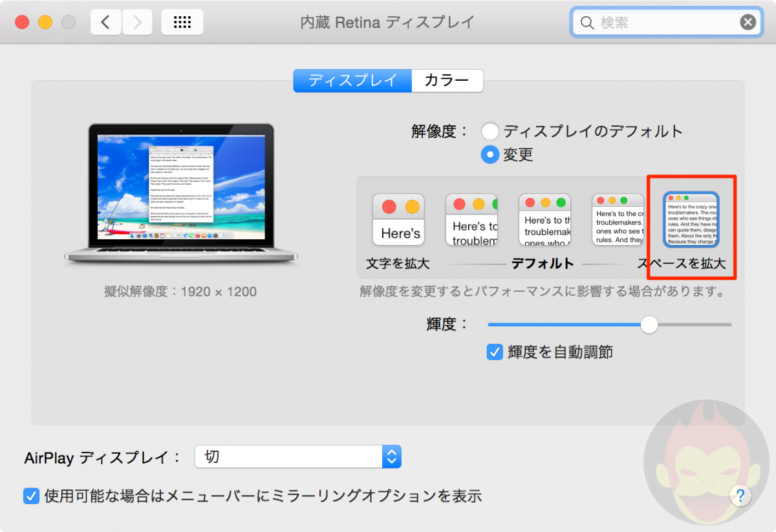The image size is (776, 532).
Task: Select the スペースを拡大 scaling thumbnail
Action: (690, 220)
